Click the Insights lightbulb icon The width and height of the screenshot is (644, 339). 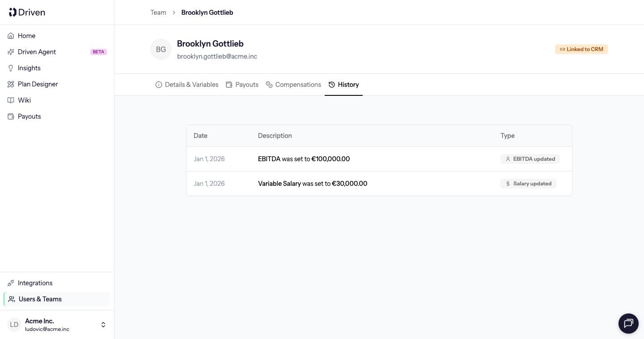(11, 68)
